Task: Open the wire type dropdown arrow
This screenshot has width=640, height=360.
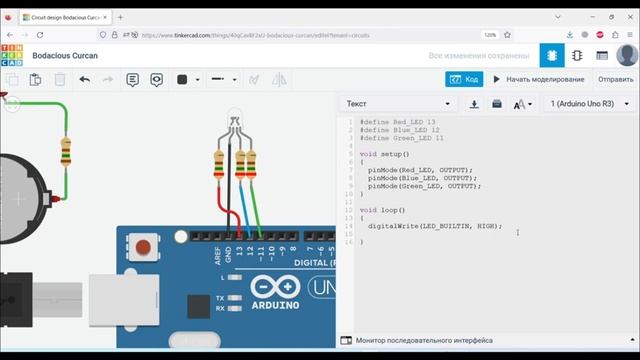Action: 234,80
